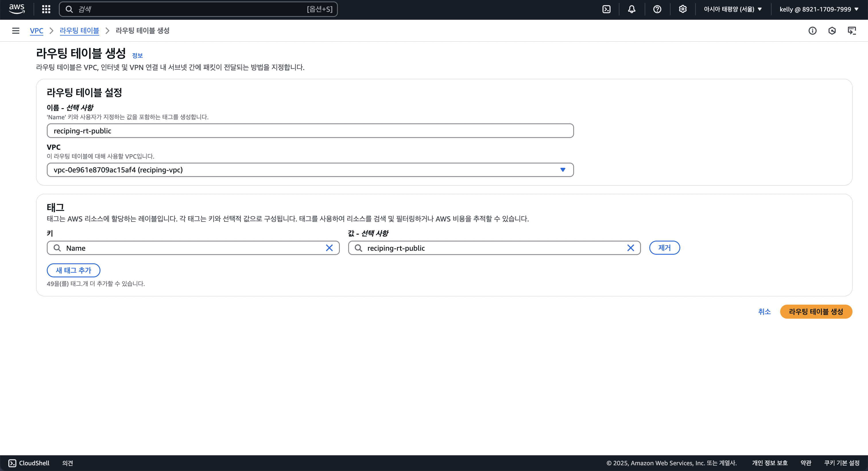Open the notifications bell
Viewport: 868px width, 471px height.
(631, 9)
